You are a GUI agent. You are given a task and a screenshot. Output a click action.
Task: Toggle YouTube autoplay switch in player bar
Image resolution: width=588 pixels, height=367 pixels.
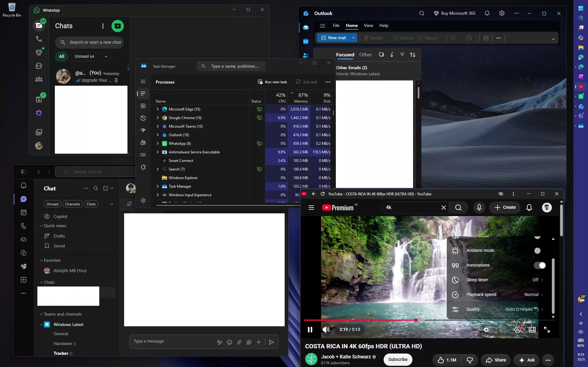pyautogui.click(x=486, y=330)
